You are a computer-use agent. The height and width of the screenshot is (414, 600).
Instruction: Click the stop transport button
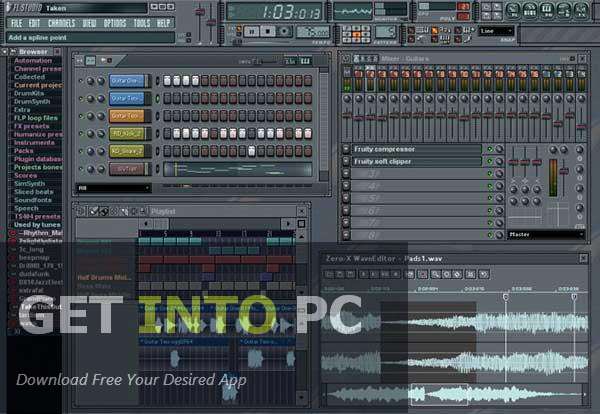click(268, 31)
